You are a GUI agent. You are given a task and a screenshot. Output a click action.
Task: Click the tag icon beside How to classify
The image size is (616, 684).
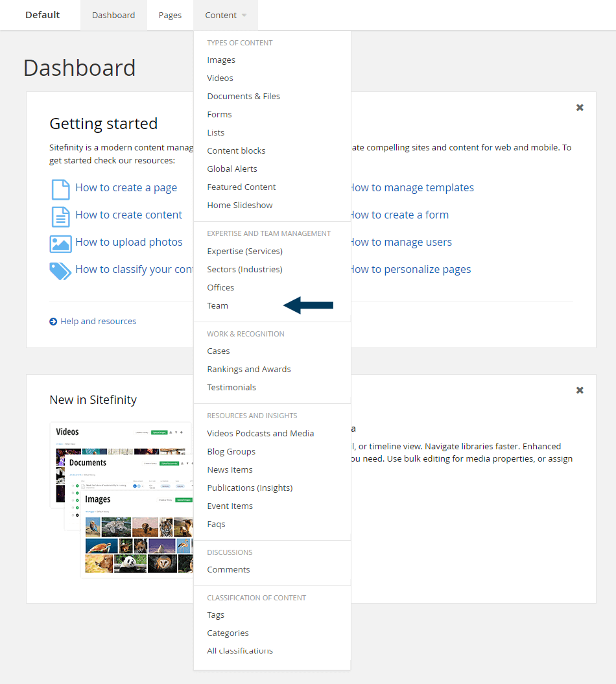(61, 271)
